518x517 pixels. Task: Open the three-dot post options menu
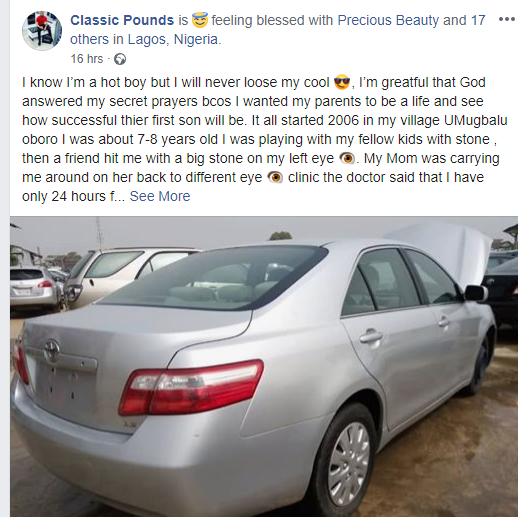(x=507, y=20)
